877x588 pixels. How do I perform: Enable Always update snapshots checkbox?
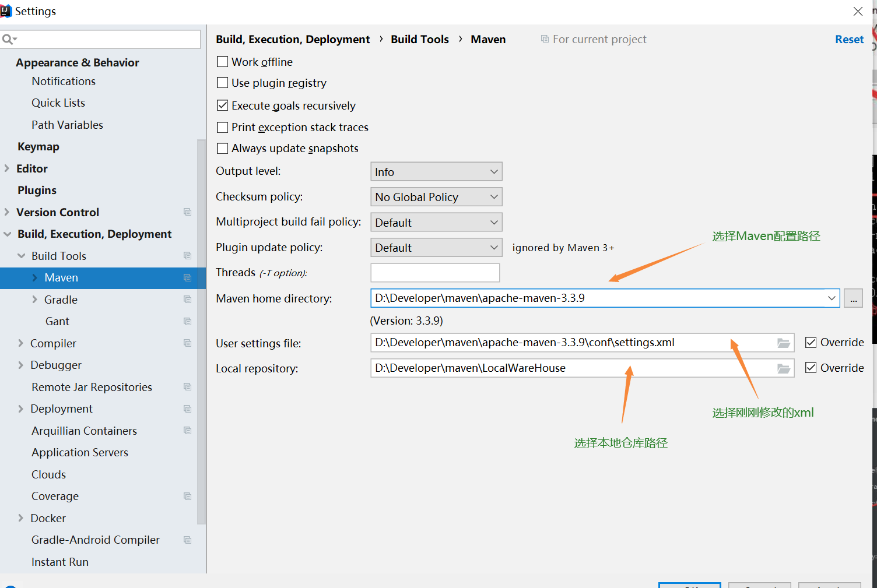click(x=222, y=148)
